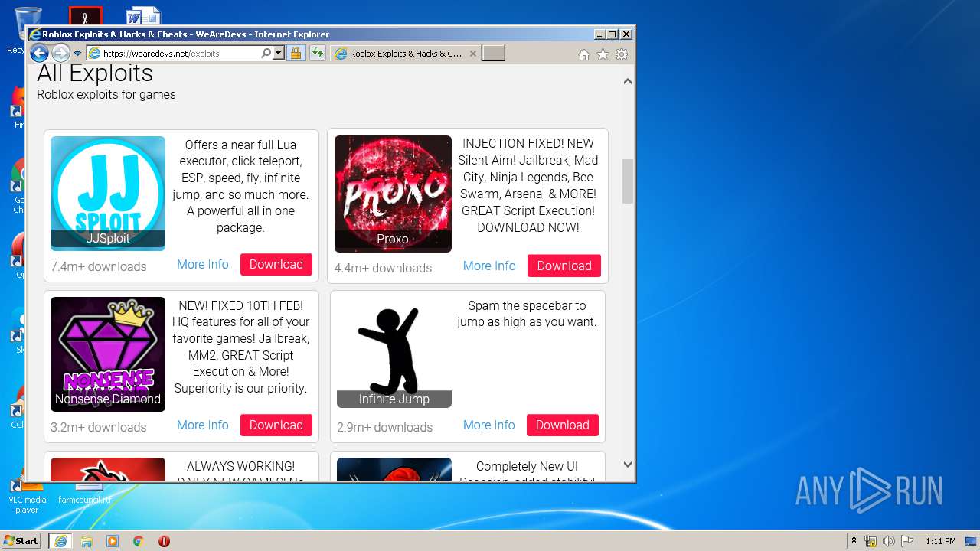Open the Action Center flag icon
The image size is (980, 551).
pyautogui.click(x=907, y=541)
